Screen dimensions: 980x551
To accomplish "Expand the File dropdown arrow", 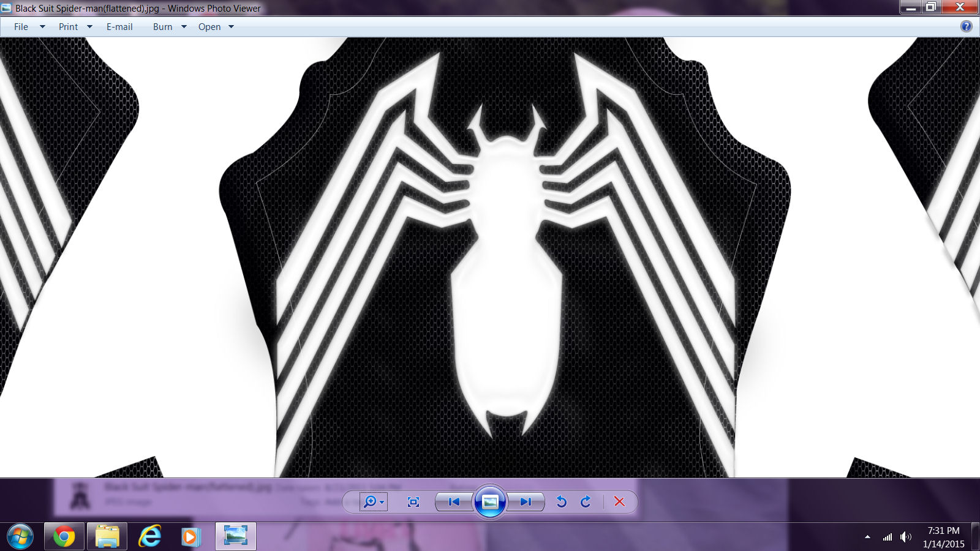I will click(42, 27).
